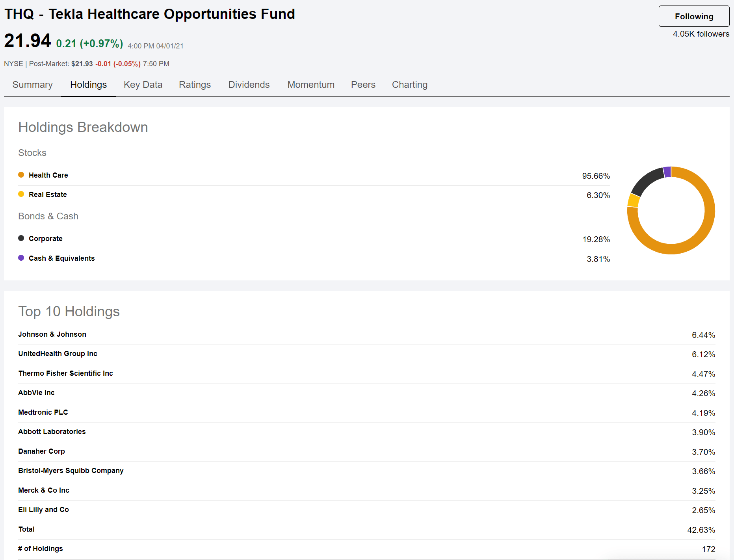
Task: Click Abbott Laboratories holding
Action: pos(52,432)
